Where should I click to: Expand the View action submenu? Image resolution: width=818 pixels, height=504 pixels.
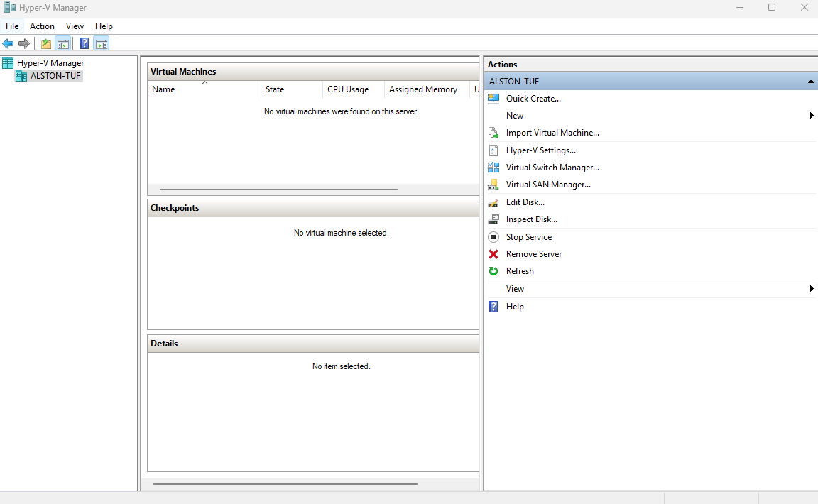[811, 288]
